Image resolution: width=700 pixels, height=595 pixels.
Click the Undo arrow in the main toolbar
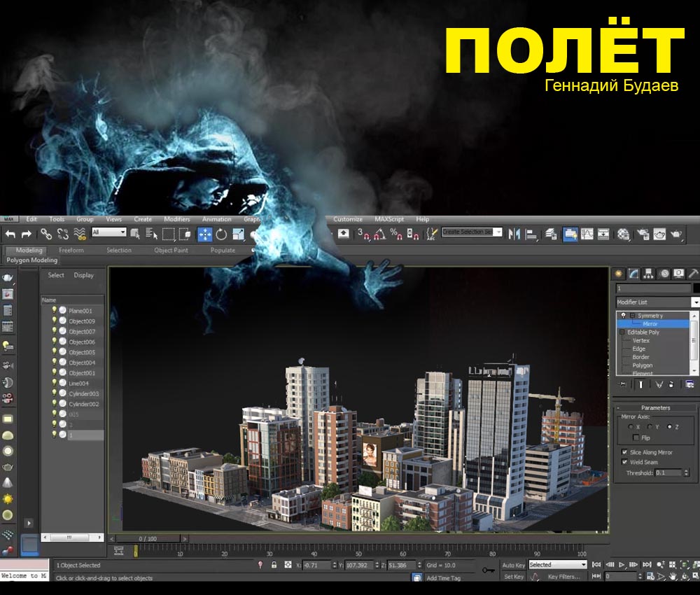pos(10,234)
